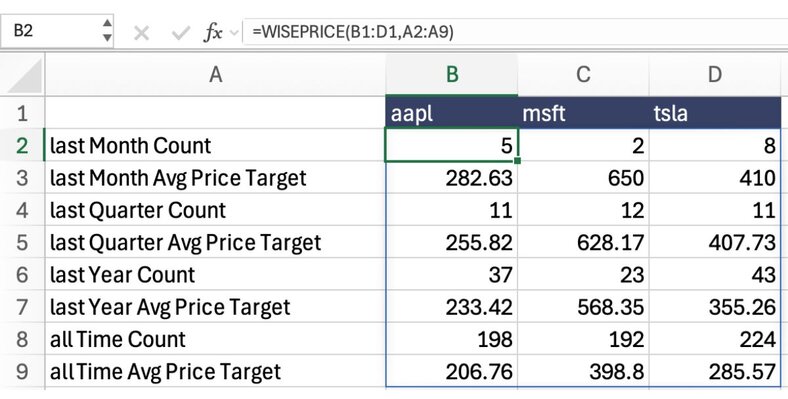Viewport: 788px width, 399px height.
Task: Click 'all Time Avg Price Target' cell
Action: [x=215, y=371]
